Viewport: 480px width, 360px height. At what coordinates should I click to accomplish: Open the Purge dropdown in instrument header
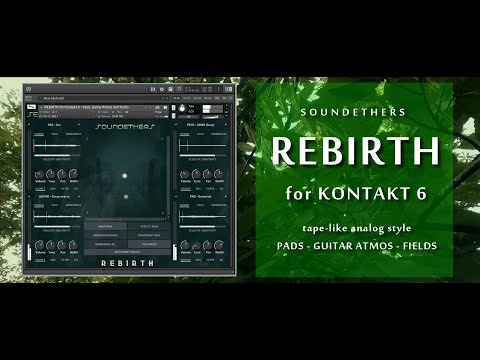pyautogui.click(x=159, y=112)
